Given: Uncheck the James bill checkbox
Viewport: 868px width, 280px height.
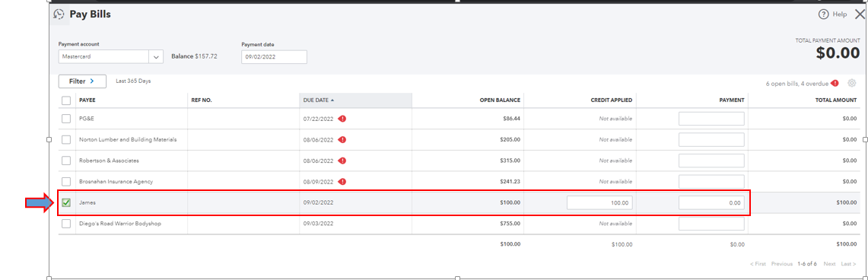Looking at the screenshot, I should [66, 202].
